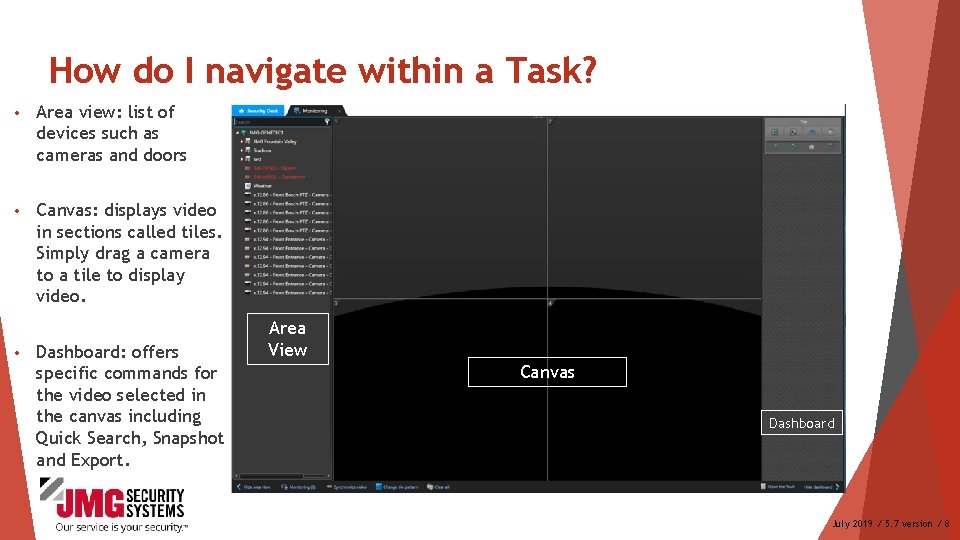
Task: Click Clear all in the bottom bar
Action: click(x=438, y=487)
